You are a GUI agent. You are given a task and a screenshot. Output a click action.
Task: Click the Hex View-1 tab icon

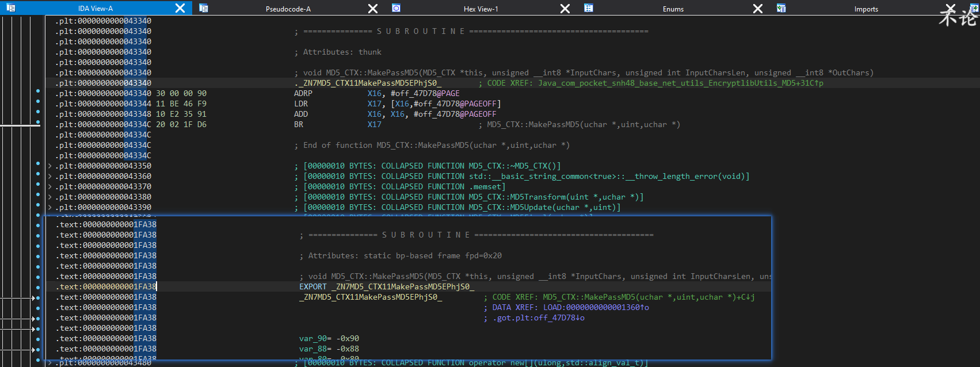click(x=396, y=8)
